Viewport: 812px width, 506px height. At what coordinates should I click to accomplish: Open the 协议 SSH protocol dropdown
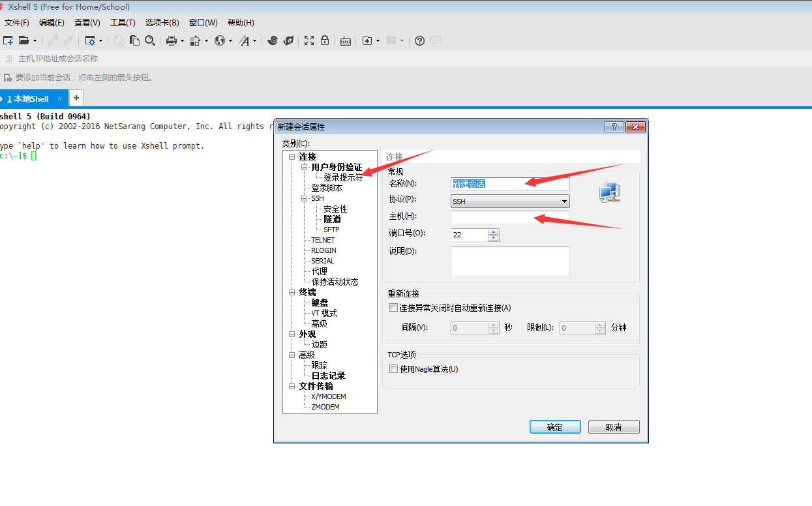(510, 201)
